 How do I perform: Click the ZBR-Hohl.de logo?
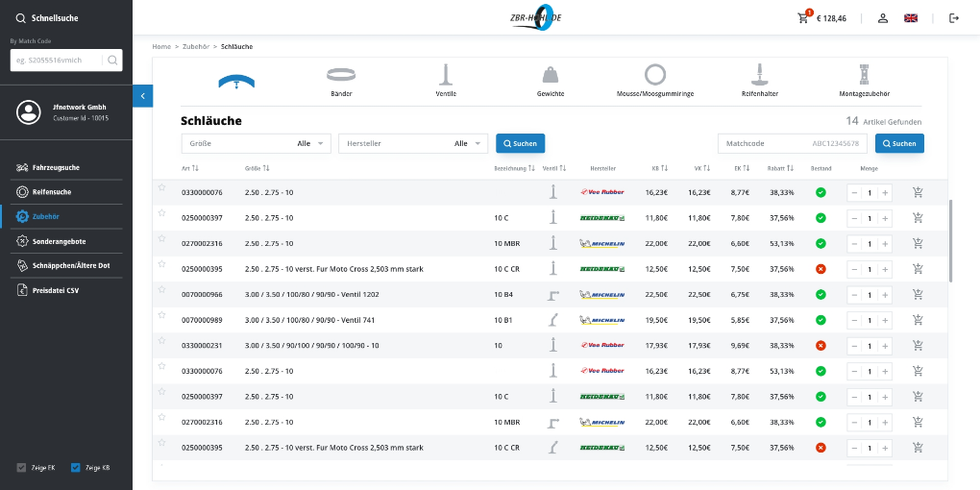[x=535, y=17]
